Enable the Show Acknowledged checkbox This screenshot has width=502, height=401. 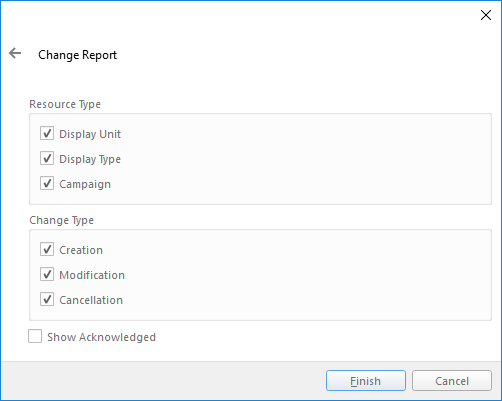pos(35,336)
